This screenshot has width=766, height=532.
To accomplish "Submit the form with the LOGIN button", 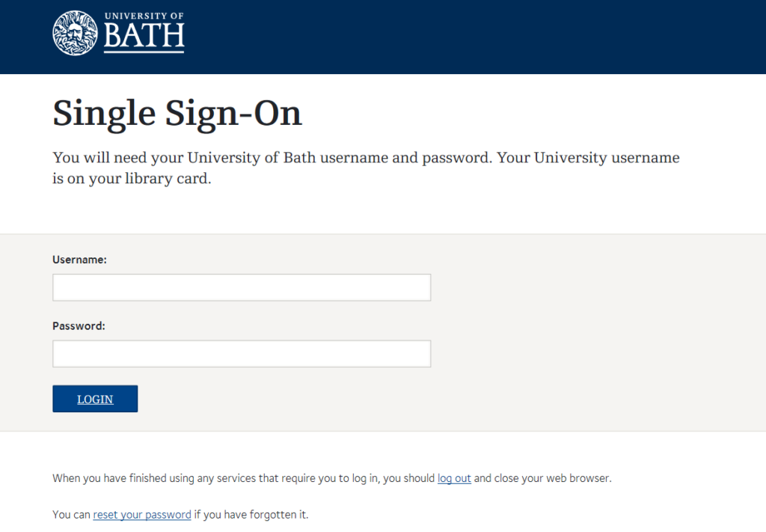I will click(x=95, y=399).
